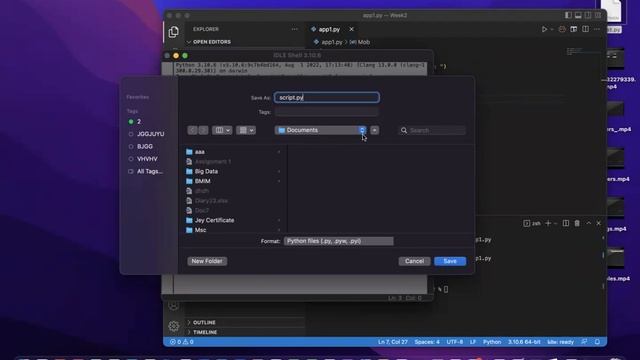
Task: Click the Cancel button
Action: point(414,261)
